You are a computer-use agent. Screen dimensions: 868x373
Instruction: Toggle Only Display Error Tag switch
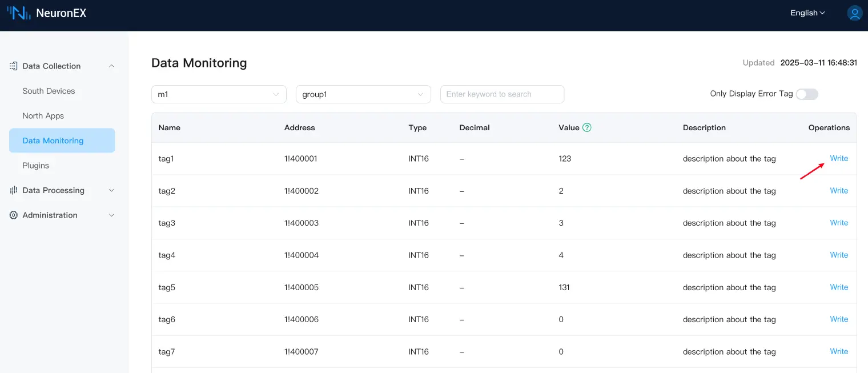807,94
